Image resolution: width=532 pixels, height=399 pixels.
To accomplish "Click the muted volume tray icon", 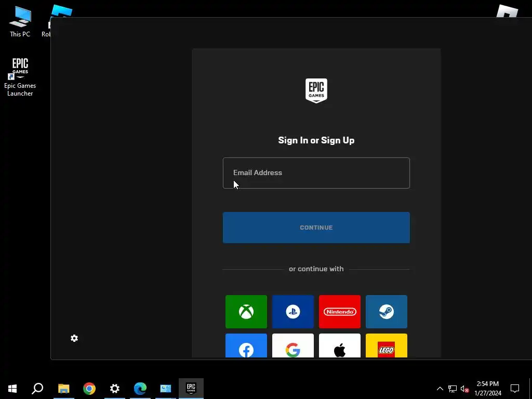I will point(464,389).
